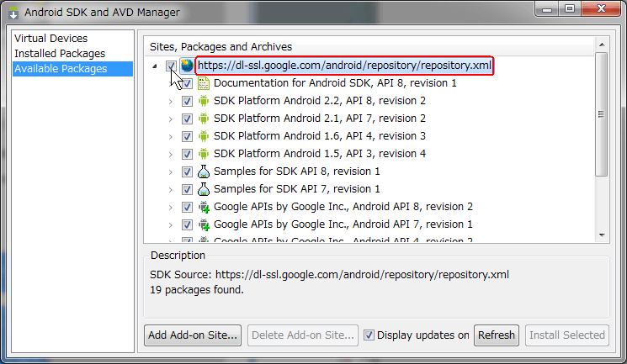Click the Add Add-on Site button
Viewport: 627px width, 364px height.
coord(193,335)
